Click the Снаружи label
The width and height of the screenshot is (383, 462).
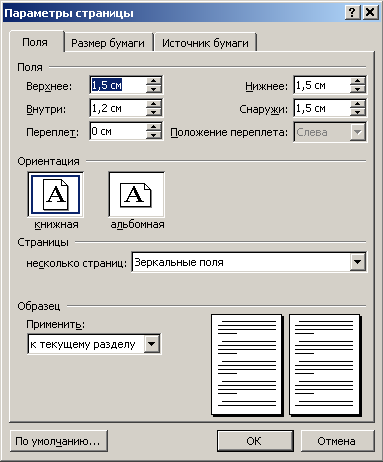point(263,109)
